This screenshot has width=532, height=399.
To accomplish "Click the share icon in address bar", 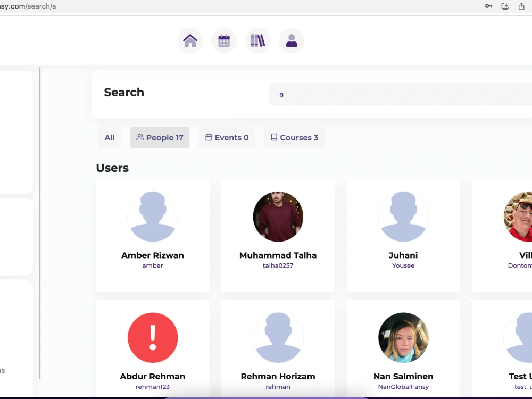I will [521, 6].
